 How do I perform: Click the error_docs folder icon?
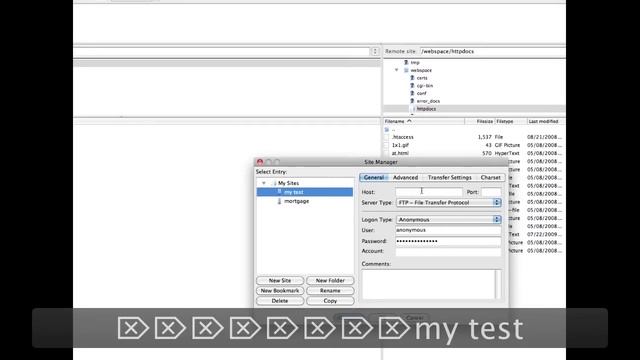[x=412, y=101]
